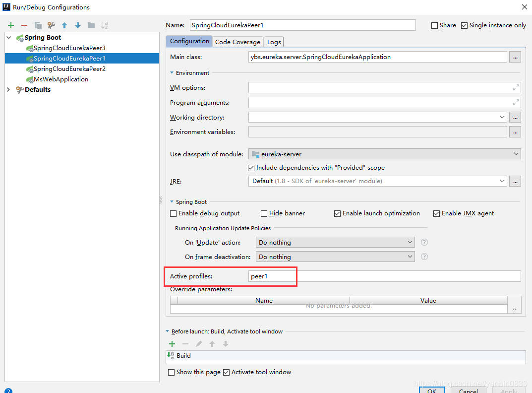Focus the VM options field
Image resolution: width=532 pixels, height=393 pixels.
pyautogui.click(x=384, y=88)
